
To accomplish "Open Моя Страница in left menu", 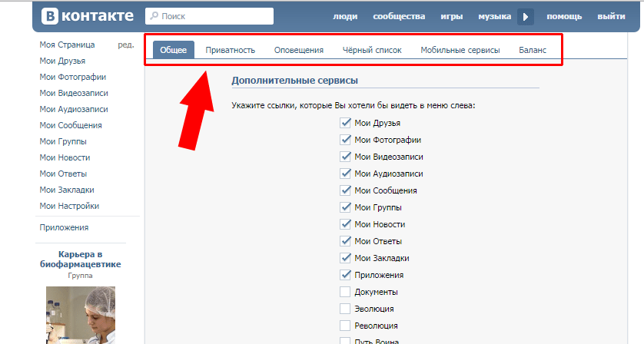I will [67, 45].
